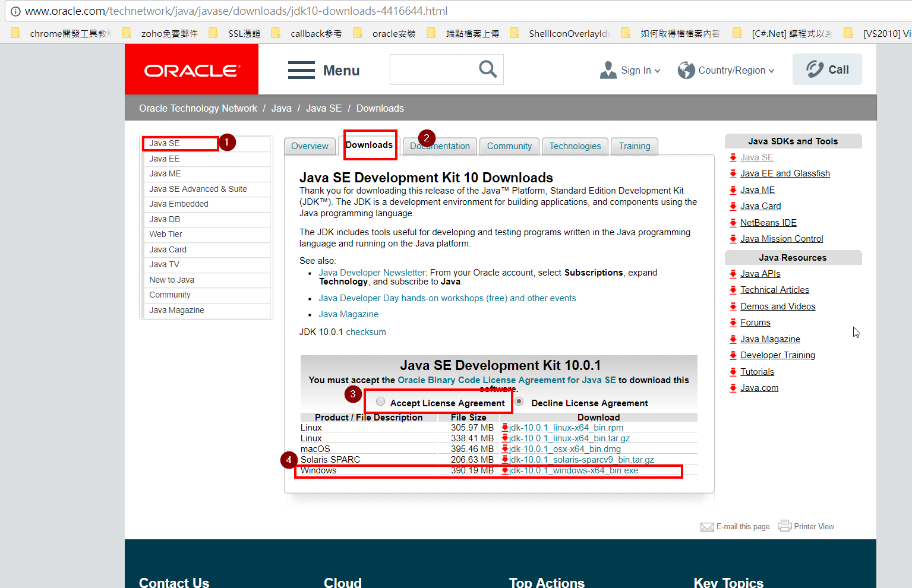The image size is (912, 588).
Task: Click download arrow icon beside Tutorials
Action: point(733,372)
